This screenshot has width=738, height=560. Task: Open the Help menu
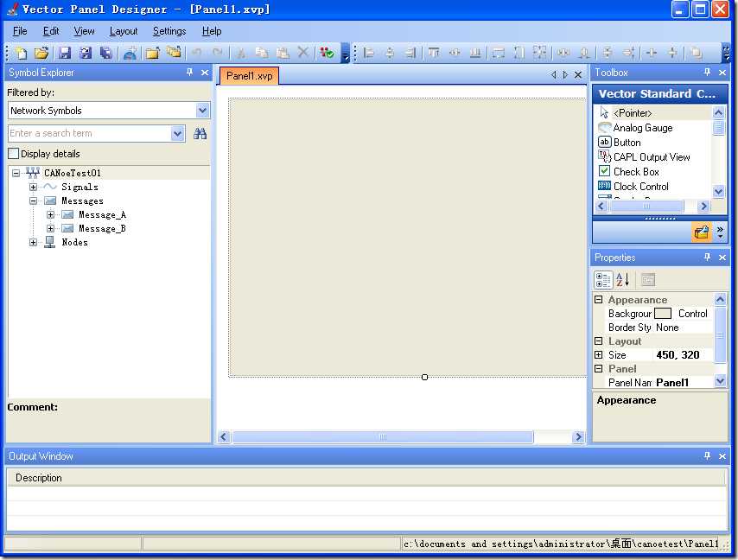pyautogui.click(x=212, y=31)
